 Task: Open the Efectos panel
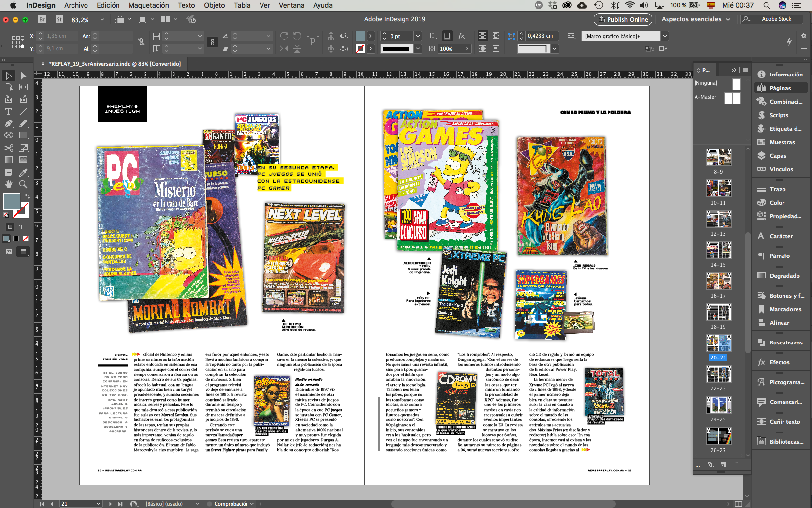pos(781,362)
